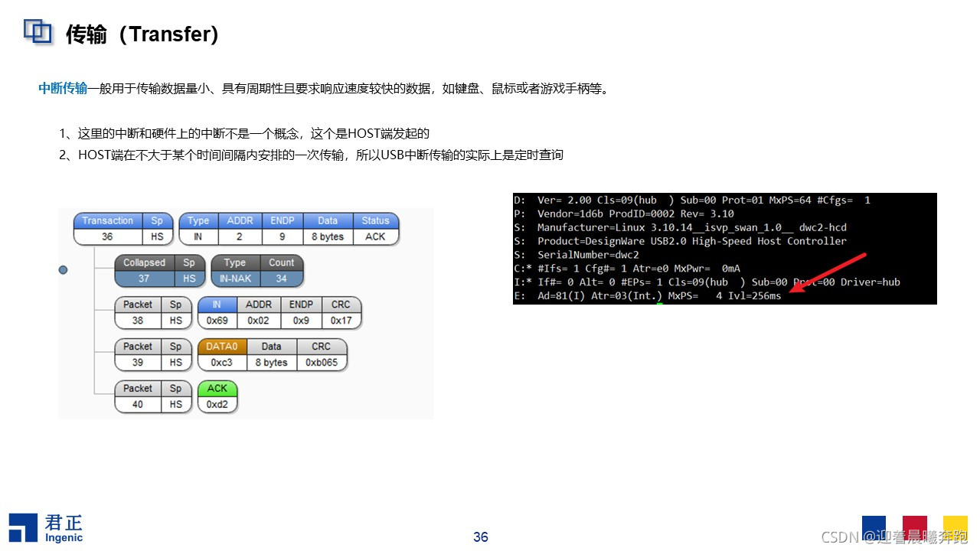Click slide page number 36 at bottom

pyautogui.click(x=481, y=537)
